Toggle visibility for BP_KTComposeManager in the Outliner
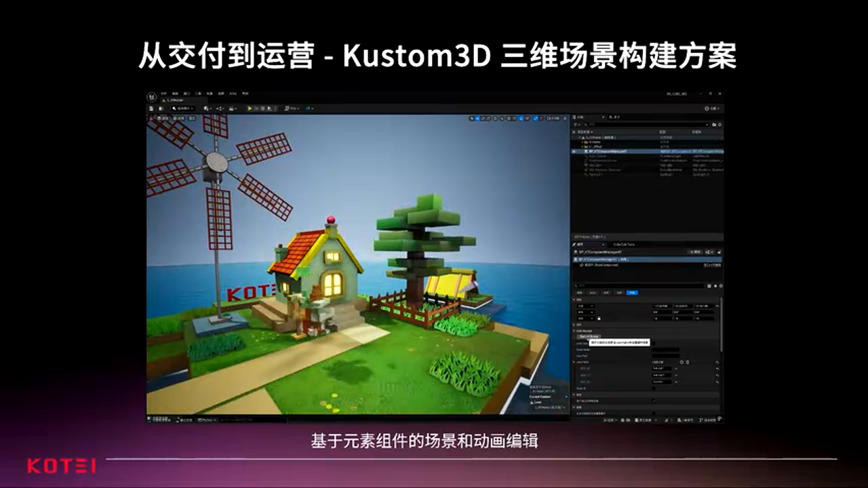The width and height of the screenshot is (868, 488). (x=574, y=150)
